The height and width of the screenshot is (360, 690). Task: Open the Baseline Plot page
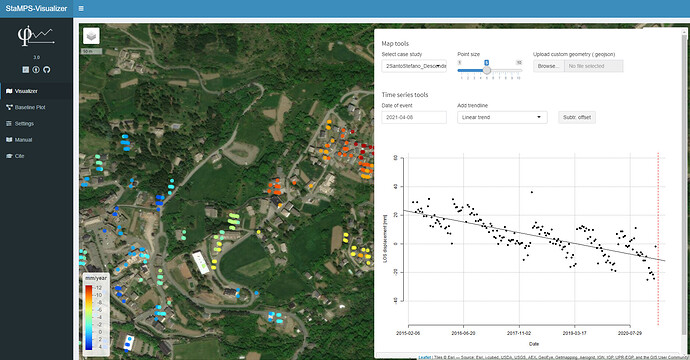click(37, 107)
